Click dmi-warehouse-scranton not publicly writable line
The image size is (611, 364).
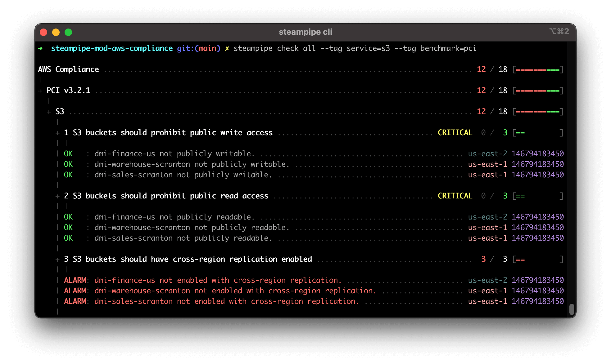[x=192, y=164]
